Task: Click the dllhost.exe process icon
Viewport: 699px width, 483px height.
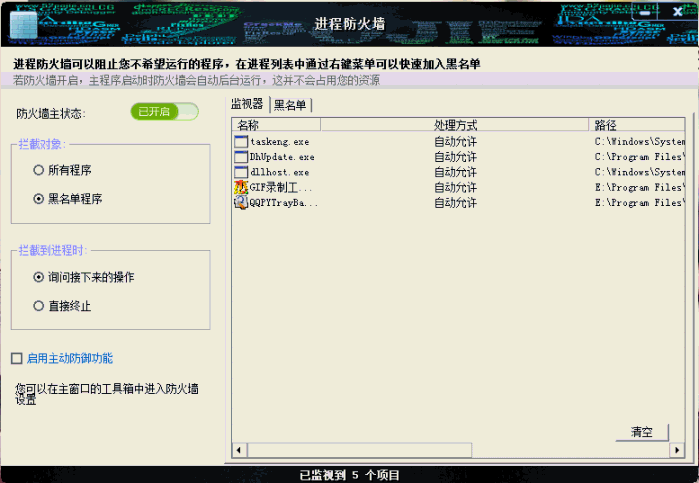Action: tap(241, 172)
